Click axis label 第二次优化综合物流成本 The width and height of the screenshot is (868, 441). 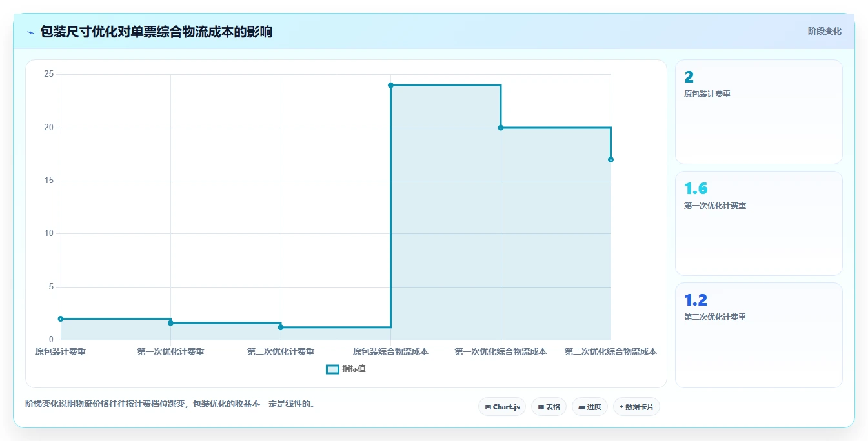pyautogui.click(x=611, y=351)
